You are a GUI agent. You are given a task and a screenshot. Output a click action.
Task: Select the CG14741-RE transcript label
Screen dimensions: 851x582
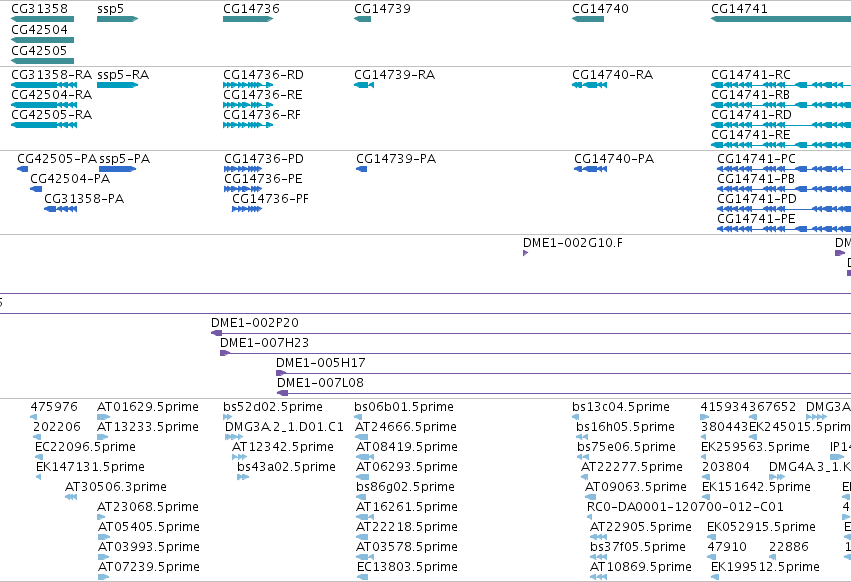[x=751, y=135]
